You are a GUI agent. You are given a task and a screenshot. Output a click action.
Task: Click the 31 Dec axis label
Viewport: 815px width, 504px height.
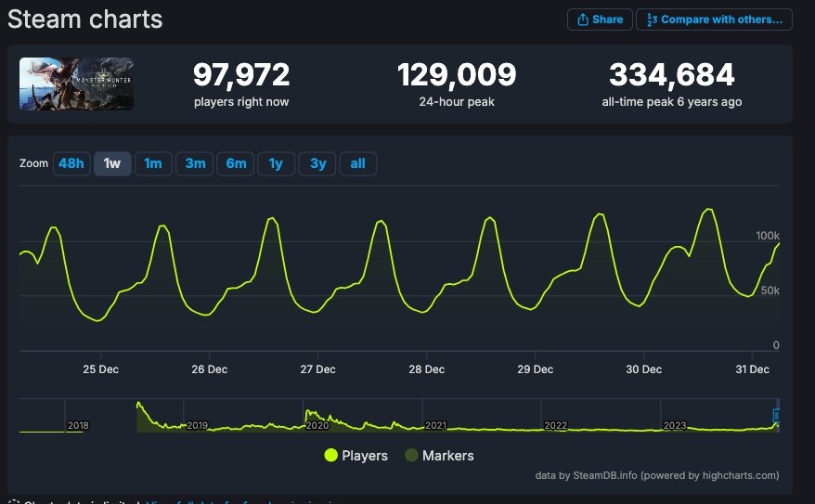pyautogui.click(x=753, y=369)
